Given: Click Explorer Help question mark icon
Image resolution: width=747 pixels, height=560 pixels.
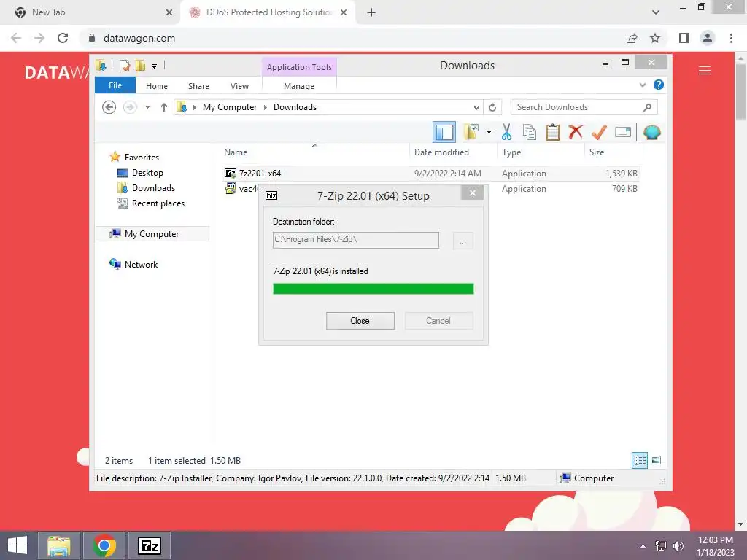Looking at the screenshot, I should coord(659,85).
